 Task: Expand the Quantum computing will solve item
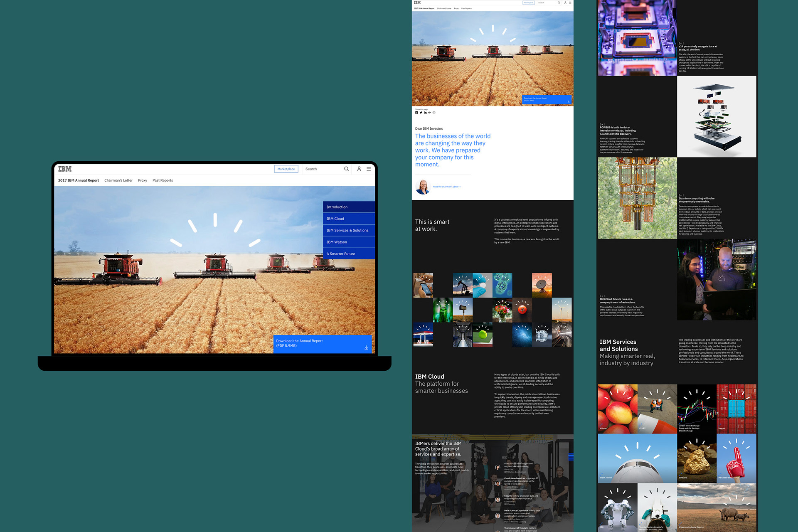click(x=681, y=195)
